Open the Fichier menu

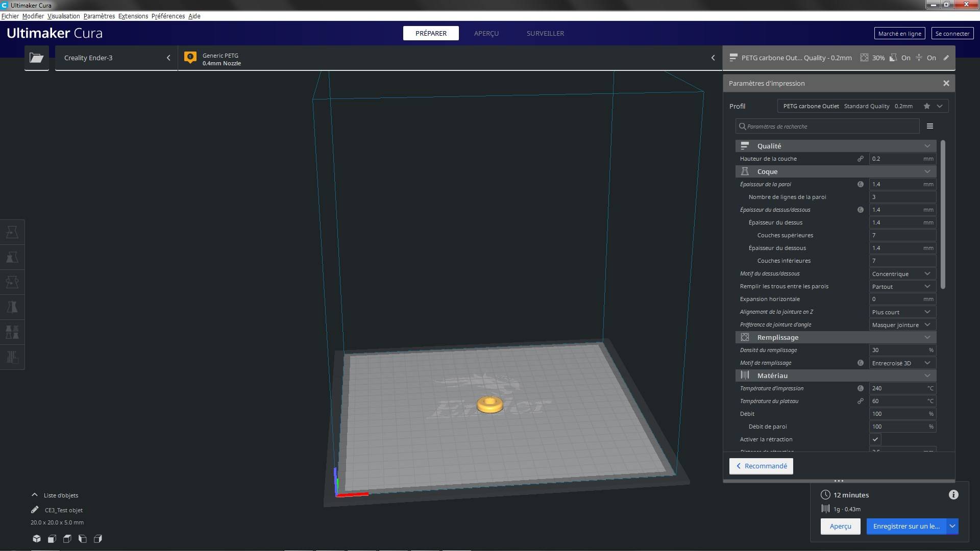click(x=10, y=16)
